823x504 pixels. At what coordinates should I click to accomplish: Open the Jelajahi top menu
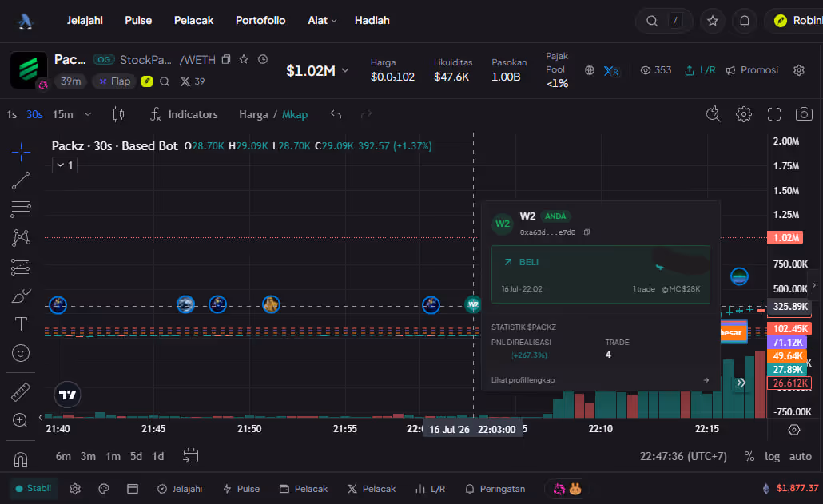tap(85, 21)
